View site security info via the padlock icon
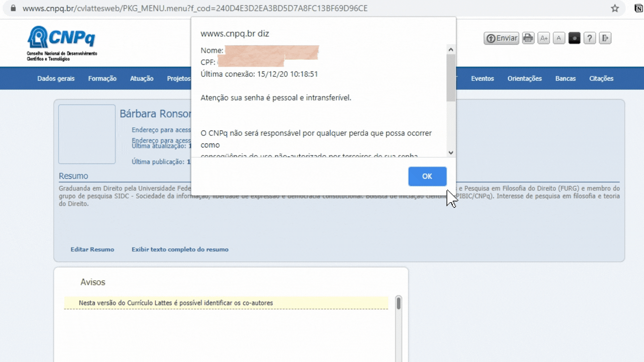Image resolution: width=644 pixels, height=362 pixels. [13, 8]
